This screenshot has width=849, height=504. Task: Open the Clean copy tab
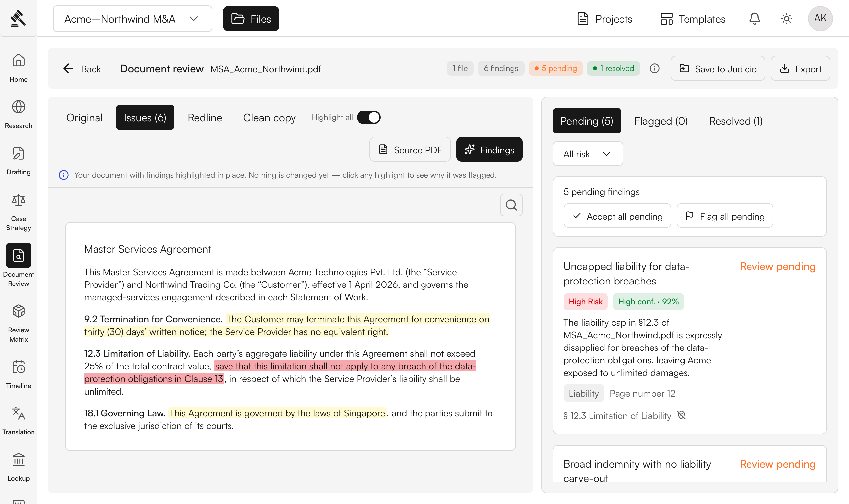269,117
